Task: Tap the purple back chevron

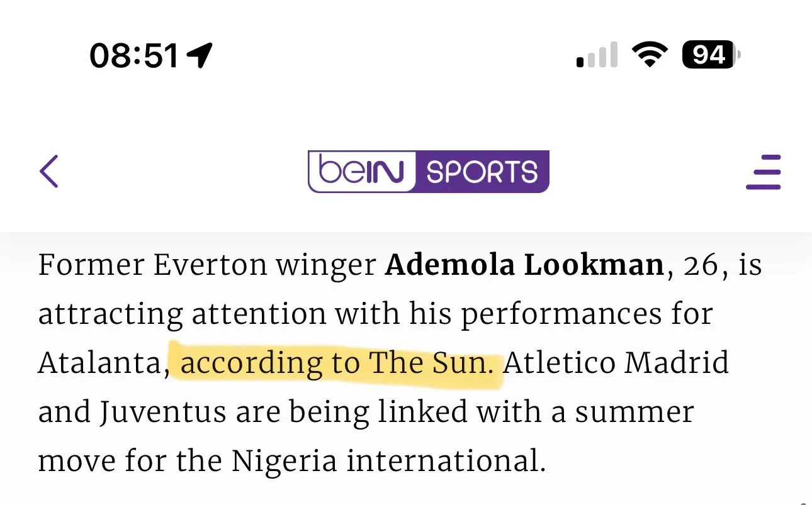Action: pyautogui.click(x=49, y=171)
